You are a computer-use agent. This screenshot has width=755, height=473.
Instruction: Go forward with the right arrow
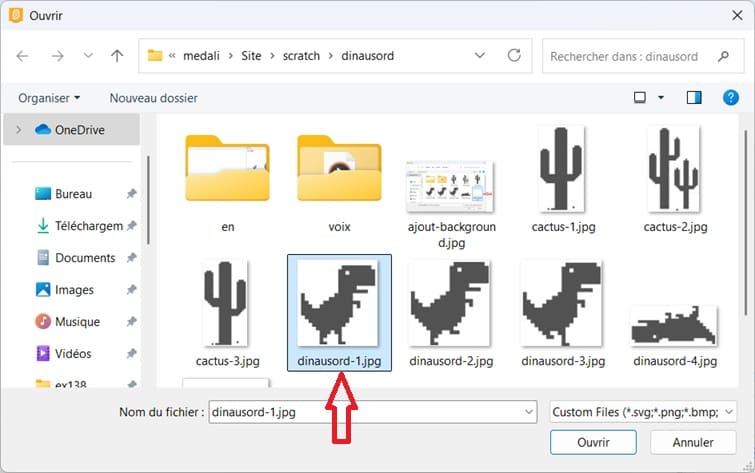coord(57,56)
